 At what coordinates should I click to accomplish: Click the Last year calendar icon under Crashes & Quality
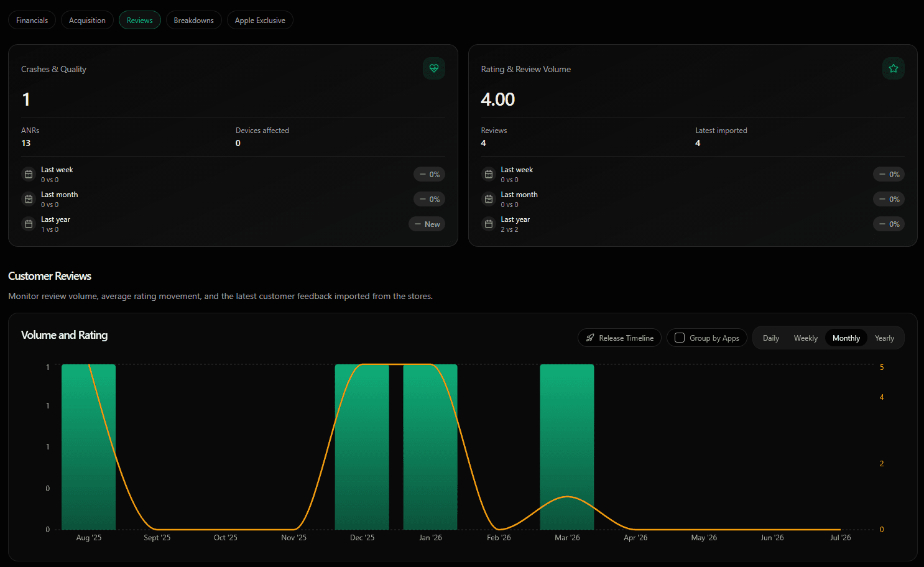[29, 224]
